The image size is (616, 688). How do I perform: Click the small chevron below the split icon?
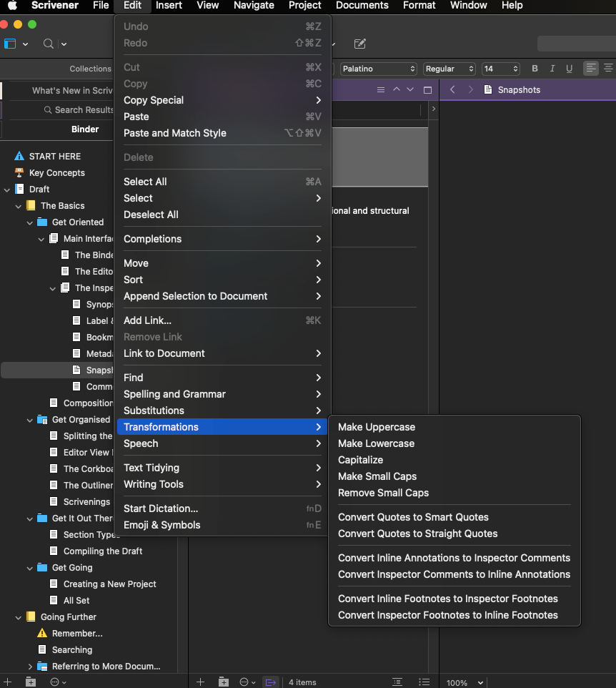[x=434, y=109]
